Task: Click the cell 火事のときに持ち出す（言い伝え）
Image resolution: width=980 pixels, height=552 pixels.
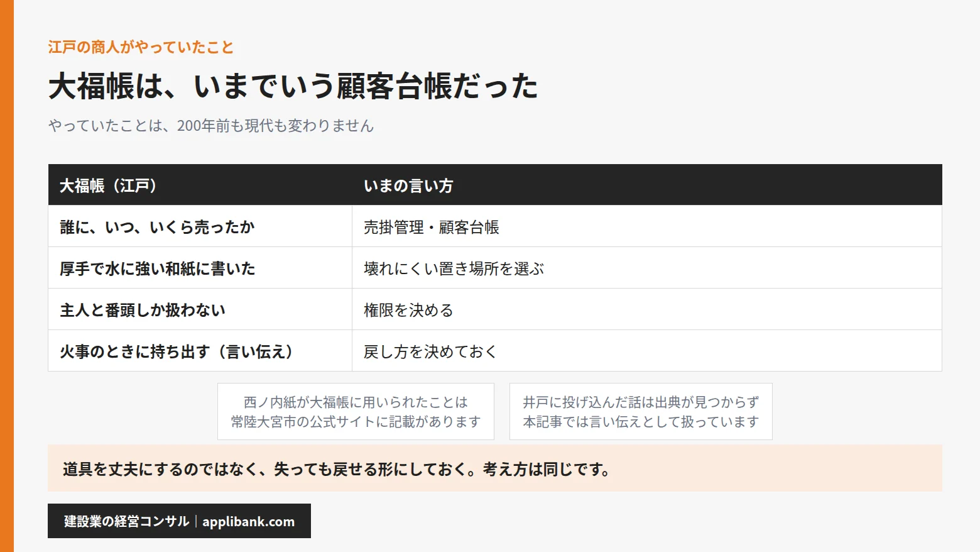Action: tap(200, 351)
